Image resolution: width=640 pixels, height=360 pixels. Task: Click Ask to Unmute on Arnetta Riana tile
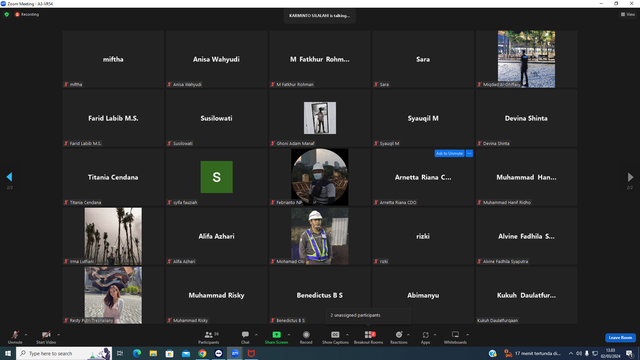(449, 153)
